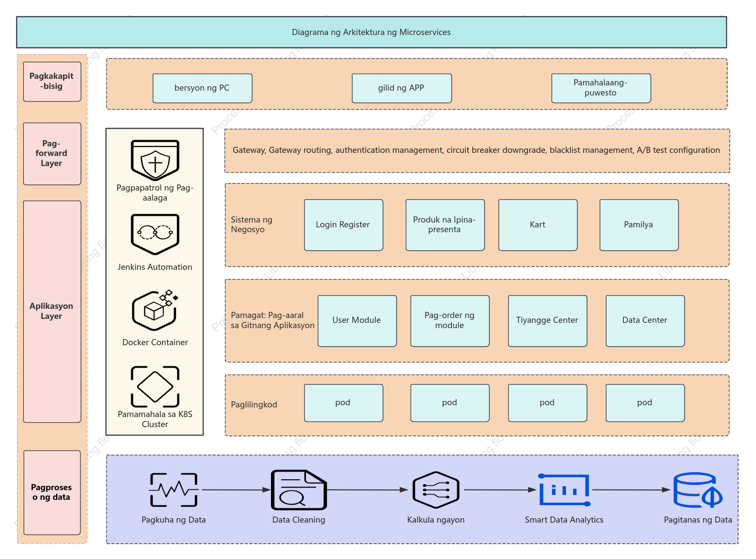Select the Login Register box

pyautogui.click(x=344, y=225)
